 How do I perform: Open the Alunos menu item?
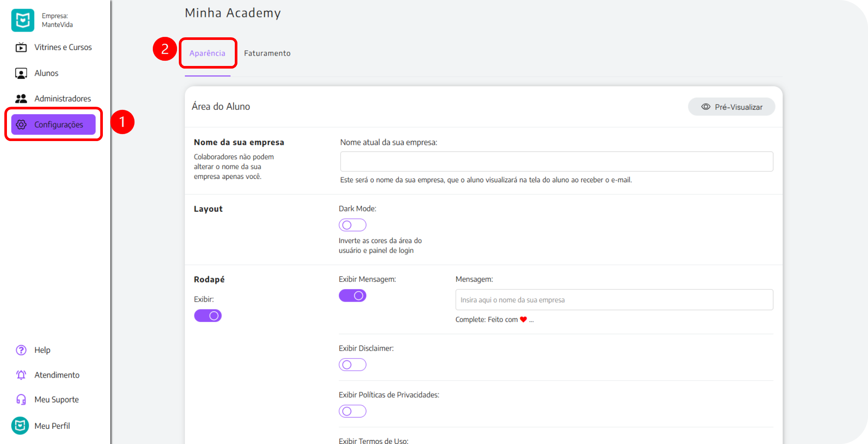[46, 73]
